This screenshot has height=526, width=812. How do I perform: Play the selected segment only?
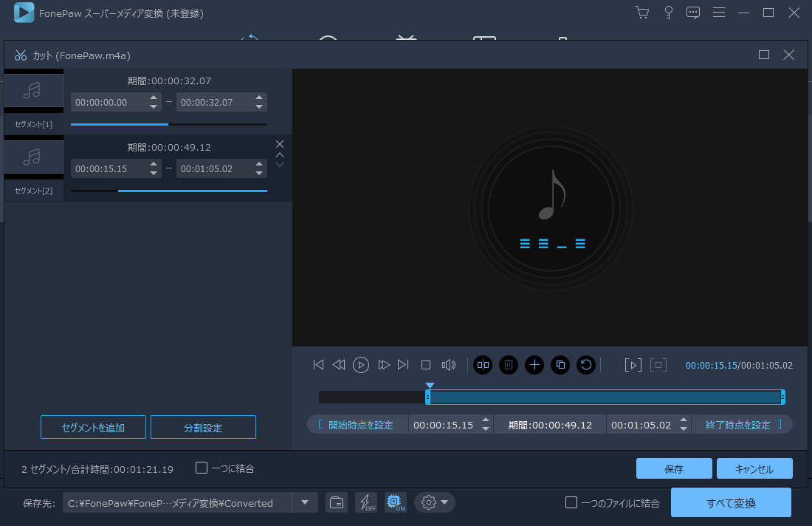[633, 365]
